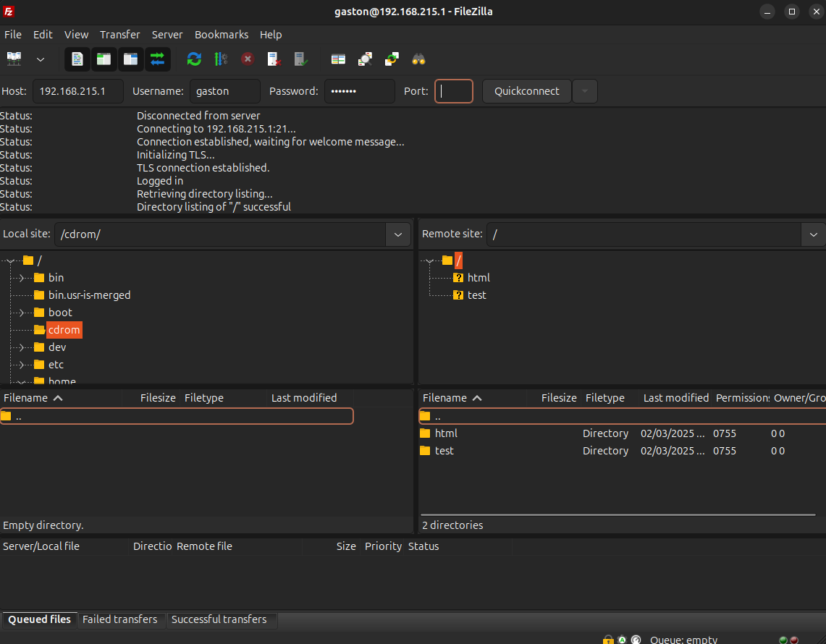The height and width of the screenshot is (644, 826).
Task: Open the Local site path dropdown
Action: tap(398, 234)
